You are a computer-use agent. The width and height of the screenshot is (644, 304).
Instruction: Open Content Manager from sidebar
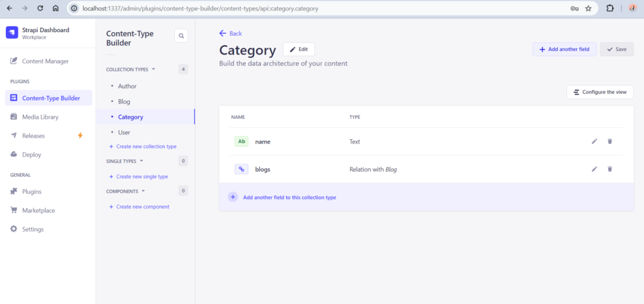pos(45,61)
